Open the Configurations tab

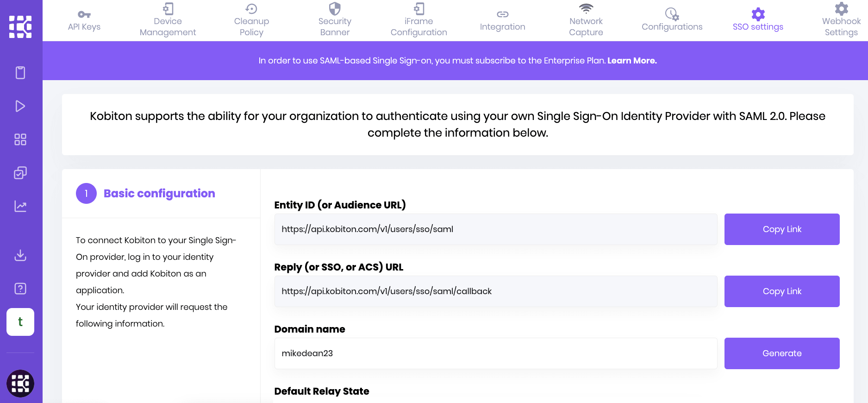pyautogui.click(x=672, y=21)
